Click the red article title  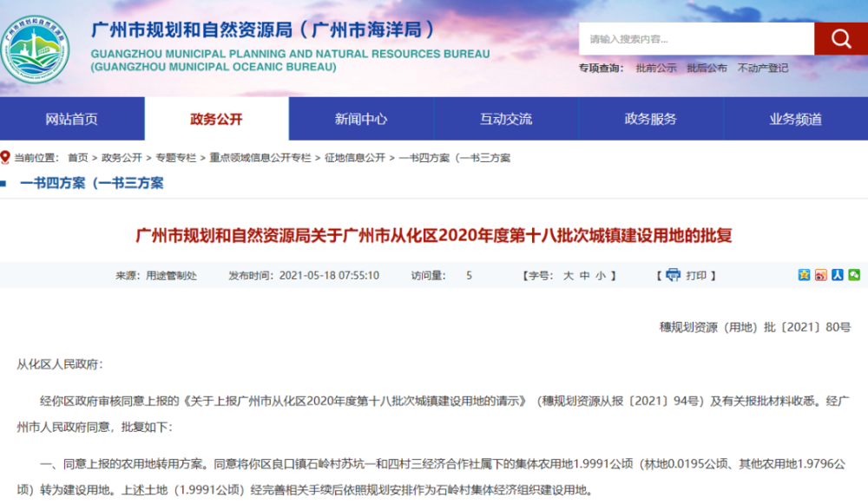pos(433,236)
